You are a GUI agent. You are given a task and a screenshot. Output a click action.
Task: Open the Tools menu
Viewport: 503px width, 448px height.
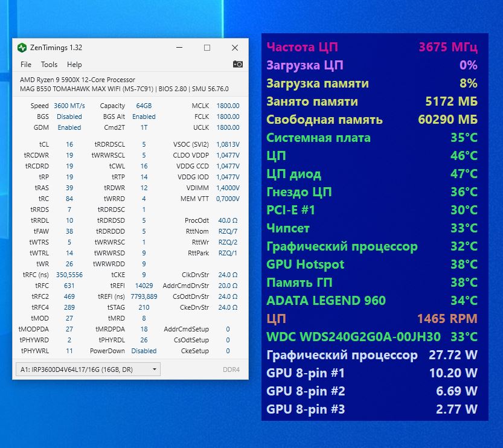coord(49,65)
